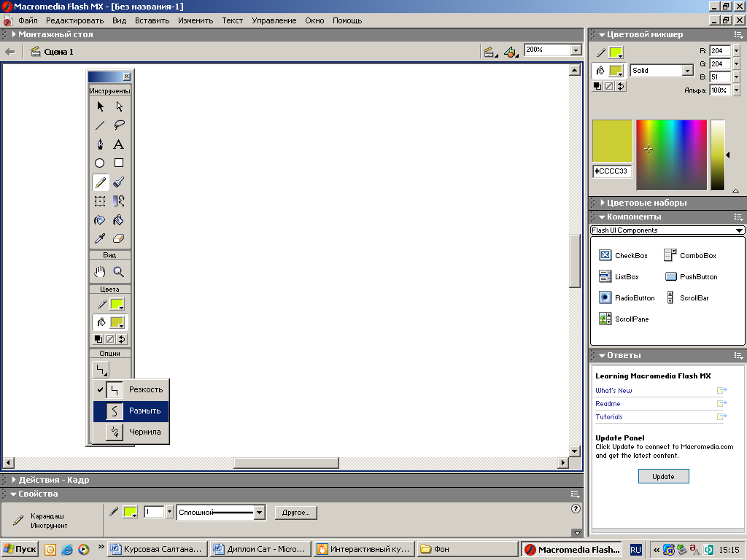Open the Вид menu

click(x=119, y=20)
